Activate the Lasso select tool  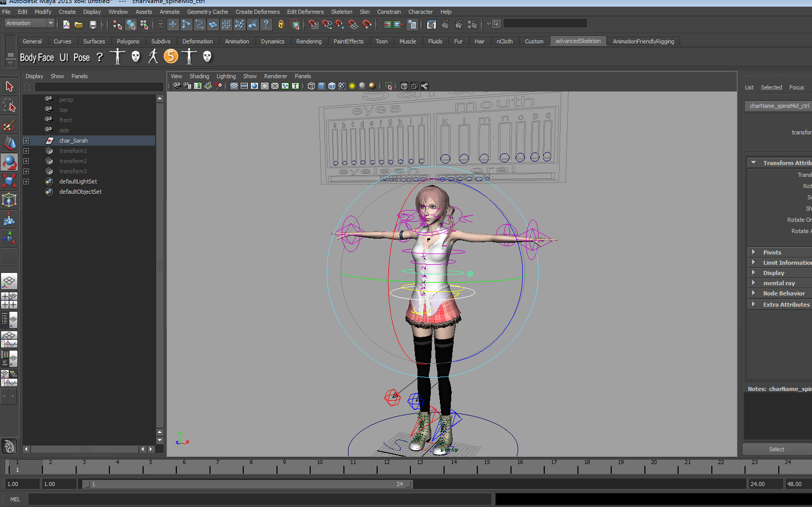point(9,106)
